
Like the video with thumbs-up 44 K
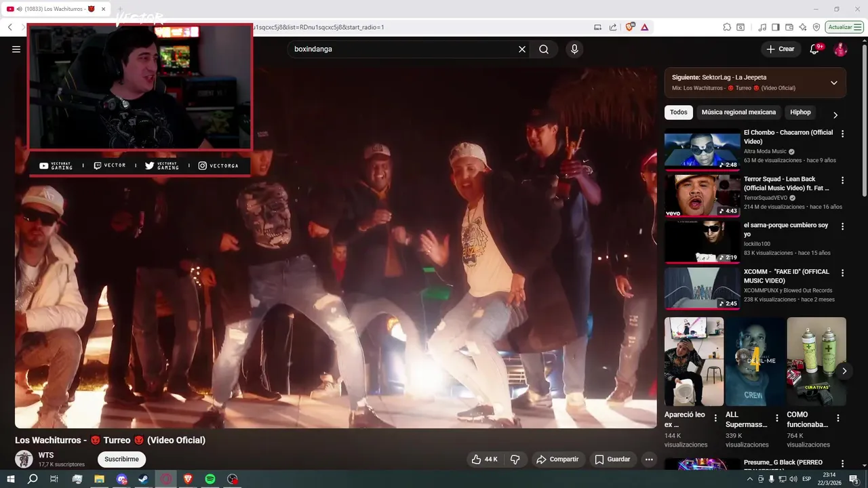click(485, 460)
